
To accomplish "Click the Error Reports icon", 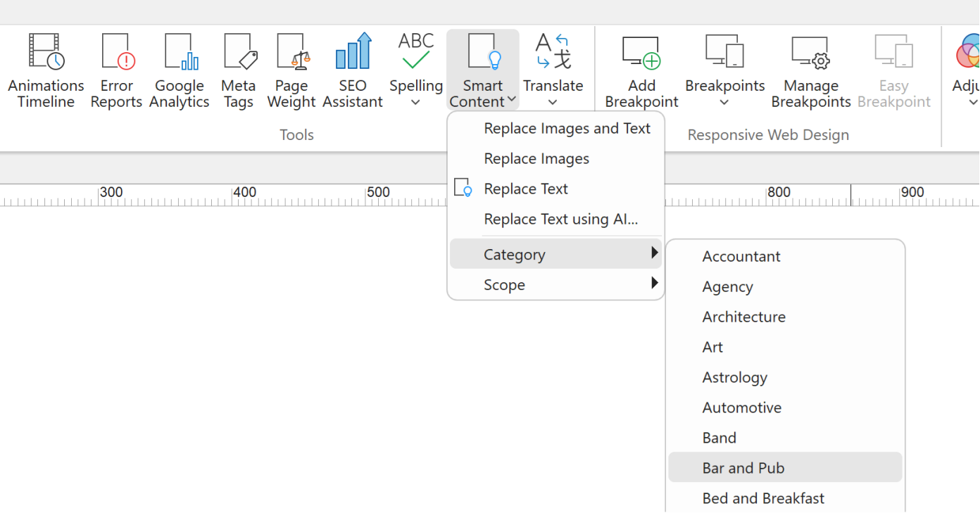I will (x=116, y=70).
